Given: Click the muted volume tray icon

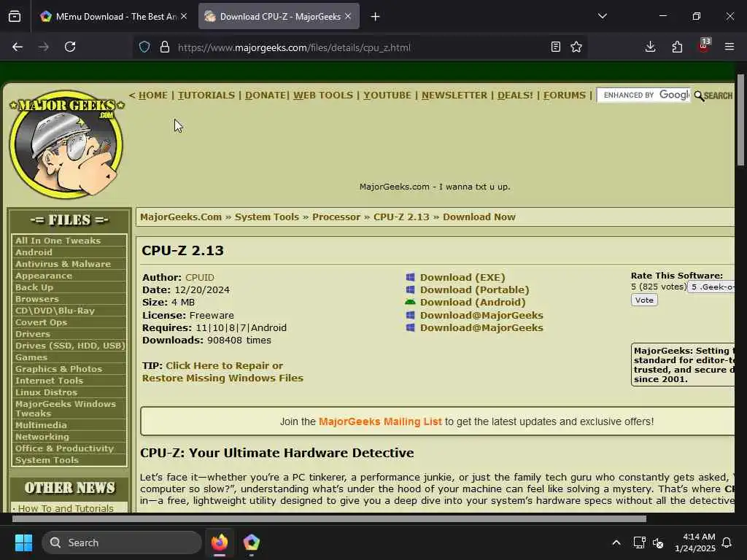Looking at the screenshot, I should coord(659,542).
